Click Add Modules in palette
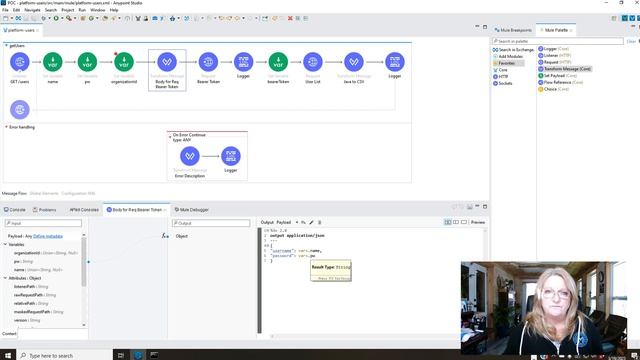 (x=508, y=56)
